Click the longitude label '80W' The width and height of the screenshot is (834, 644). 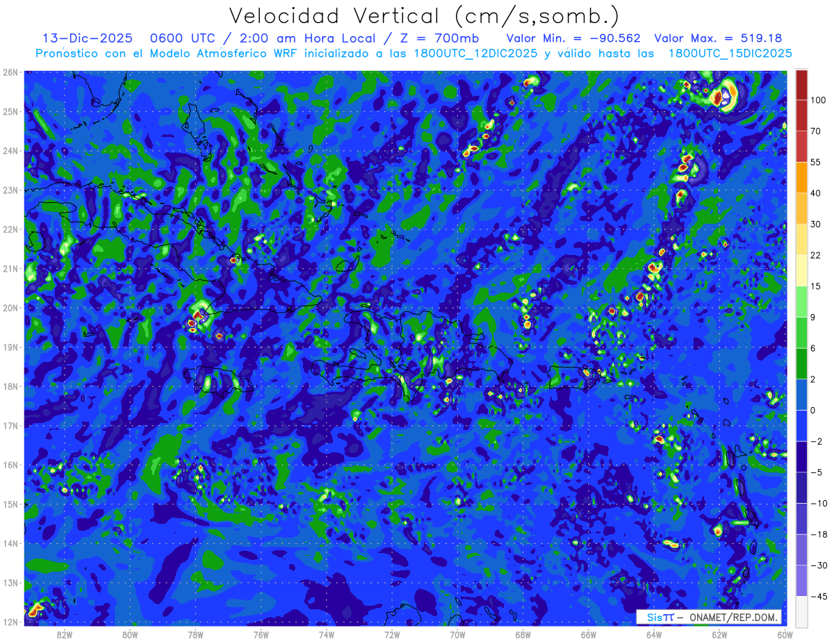130,634
